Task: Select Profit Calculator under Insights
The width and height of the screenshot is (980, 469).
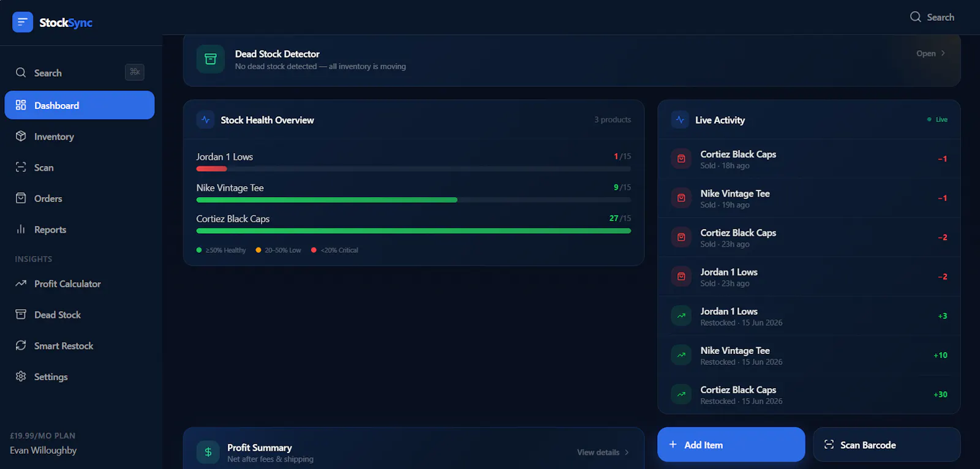Action: coord(80,283)
